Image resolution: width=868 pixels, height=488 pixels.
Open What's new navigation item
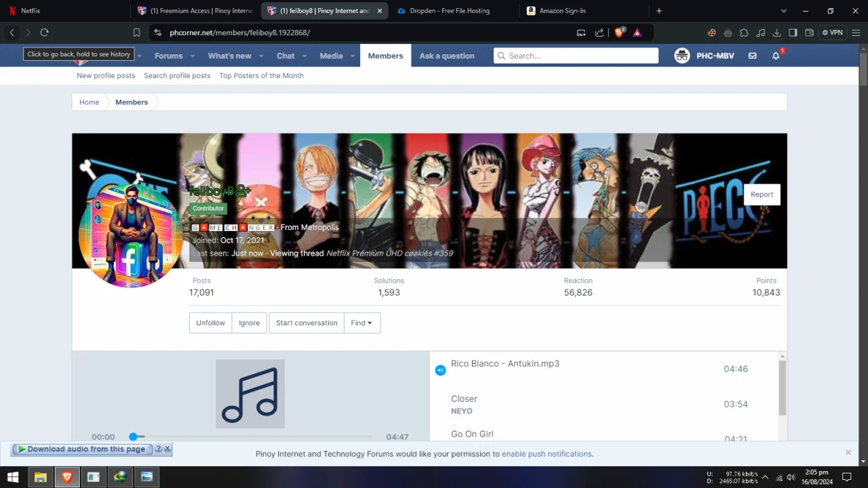click(229, 56)
